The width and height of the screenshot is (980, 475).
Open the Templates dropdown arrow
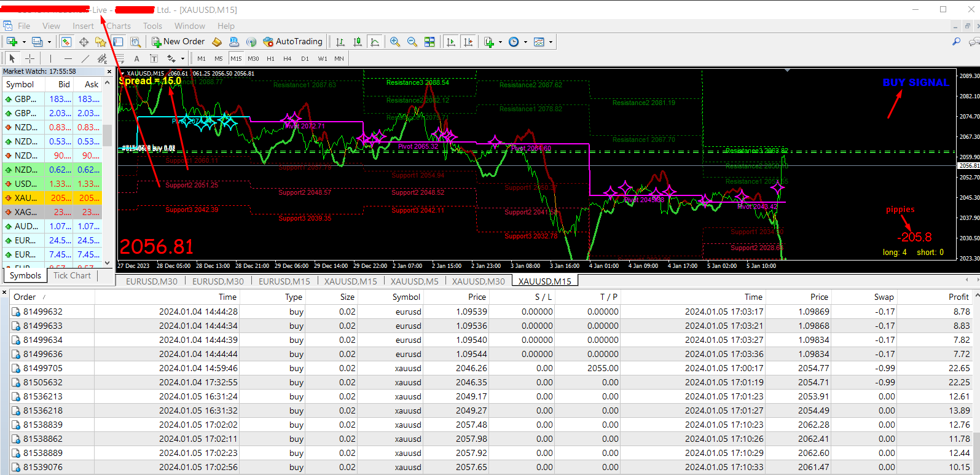coord(551,42)
